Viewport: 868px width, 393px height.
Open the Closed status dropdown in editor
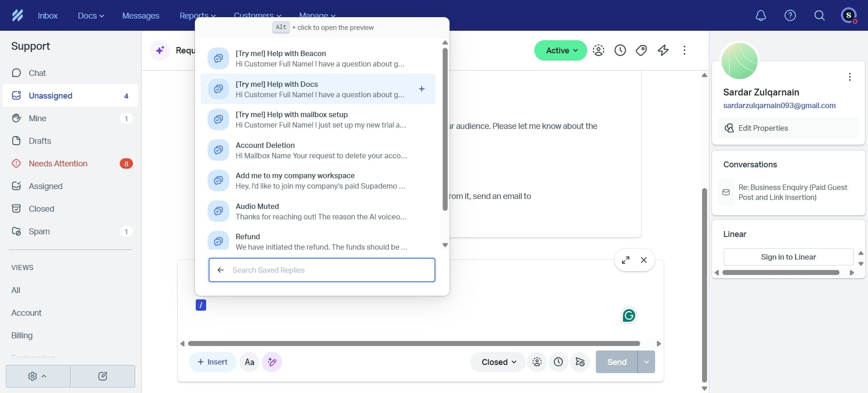[498, 362]
